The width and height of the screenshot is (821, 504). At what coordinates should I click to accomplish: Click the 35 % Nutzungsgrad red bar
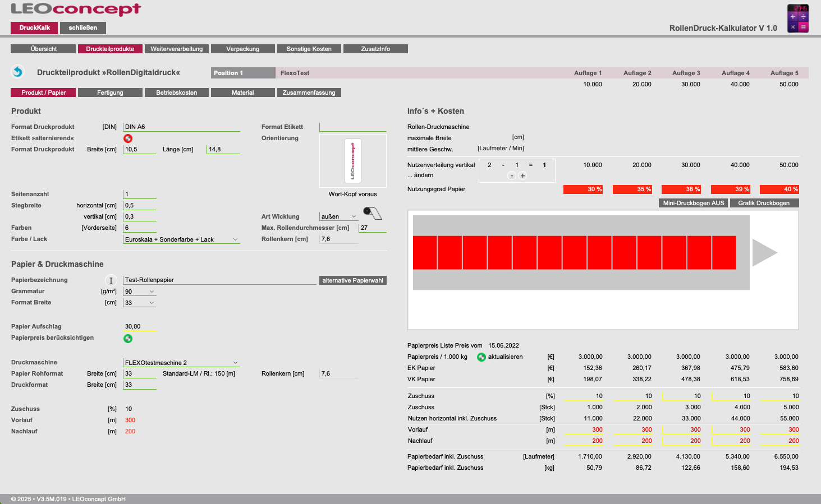tap(632, 189)
